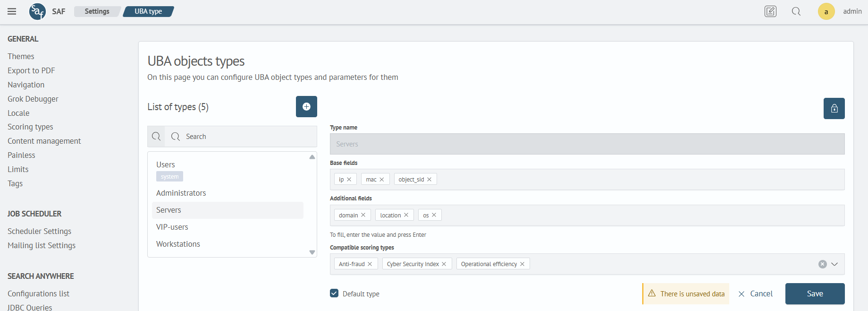
Task: Remove the domain additional field tag
Action: click(x=363, y=215)
